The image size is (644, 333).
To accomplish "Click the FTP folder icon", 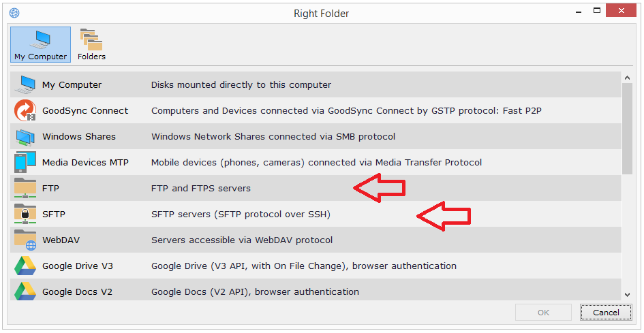I will tap(26, 188).
